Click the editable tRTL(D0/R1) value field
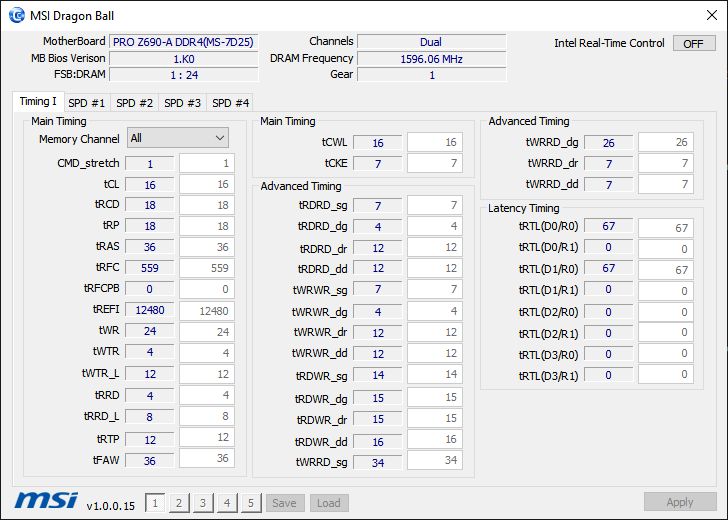Viewport: 728px width, 520px height. pos(666,249)
